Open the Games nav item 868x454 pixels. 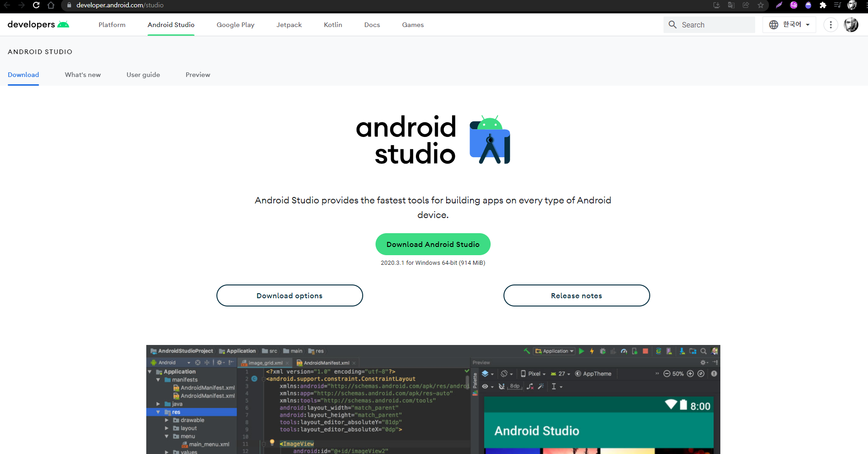(x=413, y=25)
